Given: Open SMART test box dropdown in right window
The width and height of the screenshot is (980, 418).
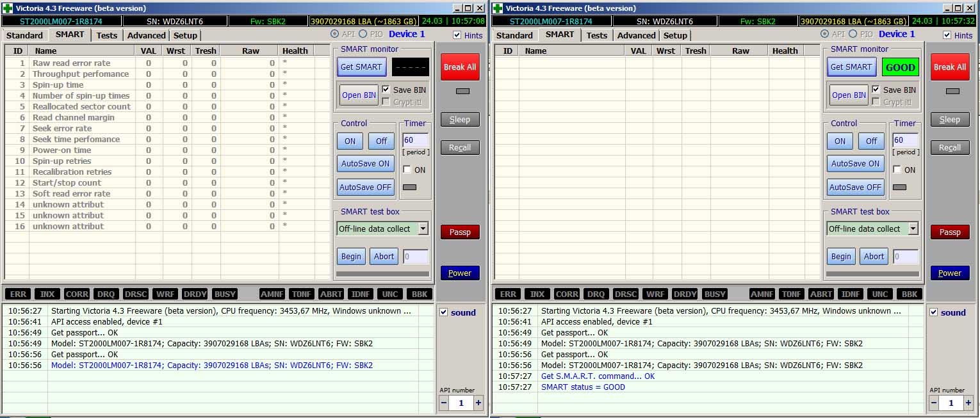Looking at the screenshot, I should point(913,229).
